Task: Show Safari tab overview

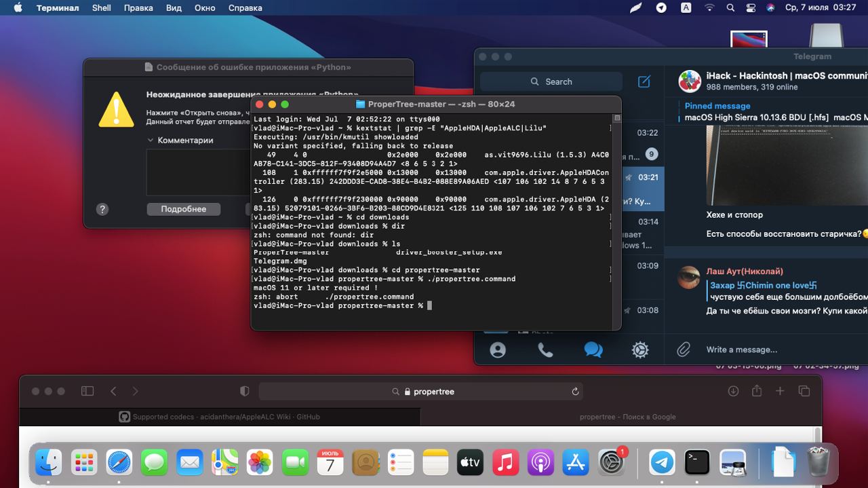Action: pos(804,391)
